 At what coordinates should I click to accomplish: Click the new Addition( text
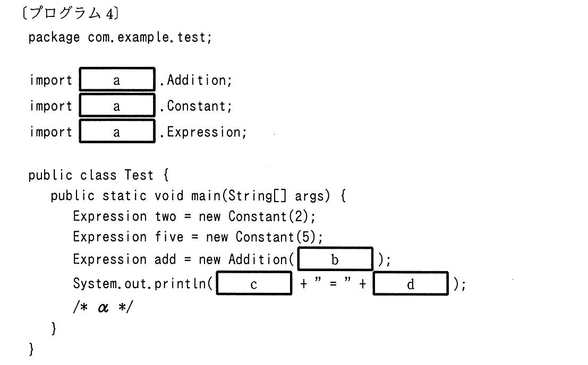pyautogui.click(x=247, y=259)
